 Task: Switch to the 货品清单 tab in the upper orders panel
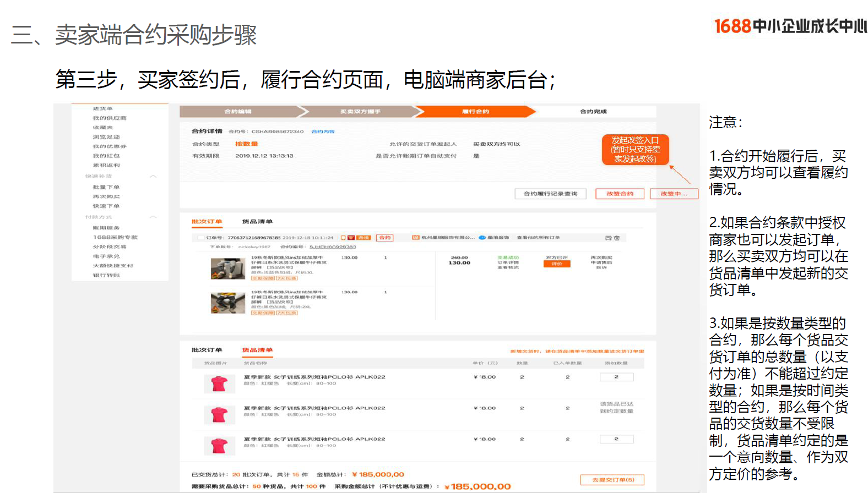click(x=257, y=222)
